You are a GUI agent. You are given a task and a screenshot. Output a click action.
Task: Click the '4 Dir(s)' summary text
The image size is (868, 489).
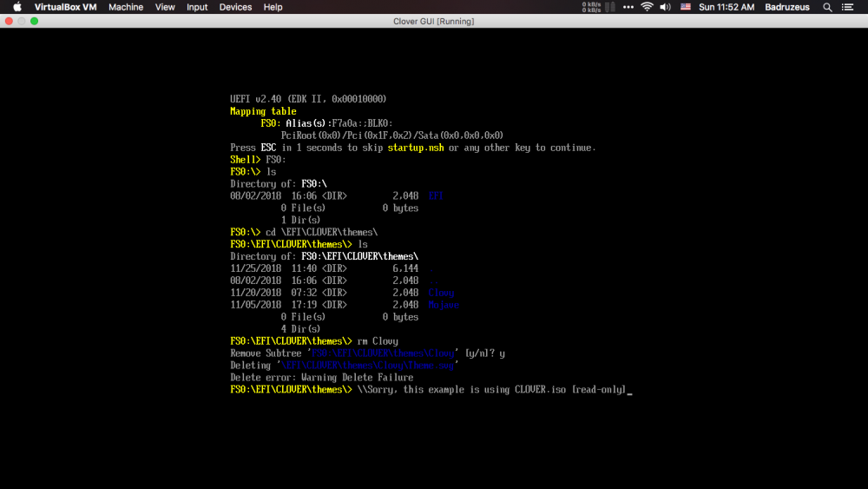[x=300, y=329]
